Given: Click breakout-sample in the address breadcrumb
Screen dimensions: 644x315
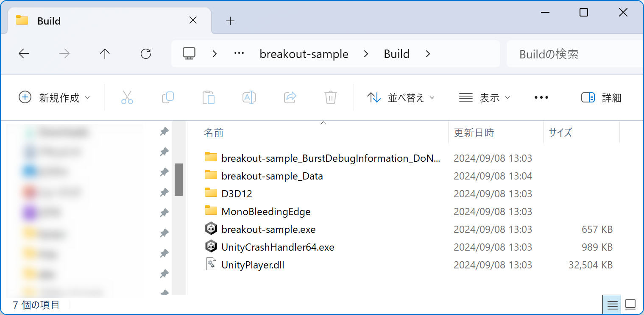Looking at the screenshot, I should (x=304, y=54).
